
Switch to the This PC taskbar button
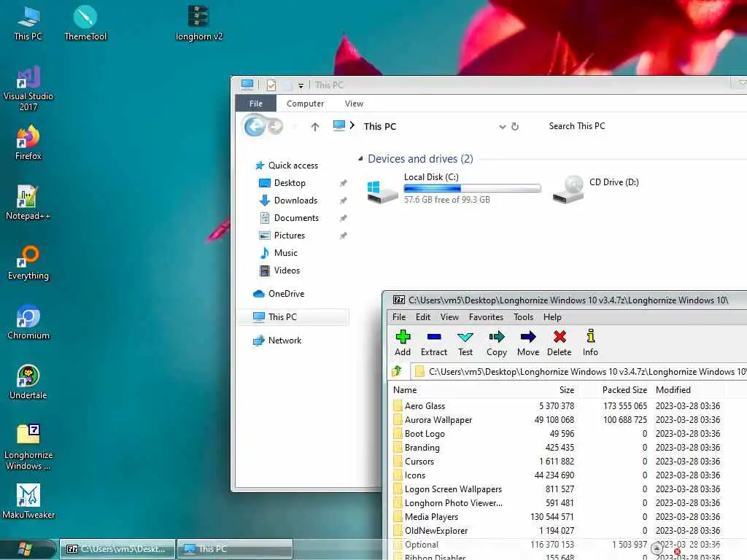pos(234,549)
